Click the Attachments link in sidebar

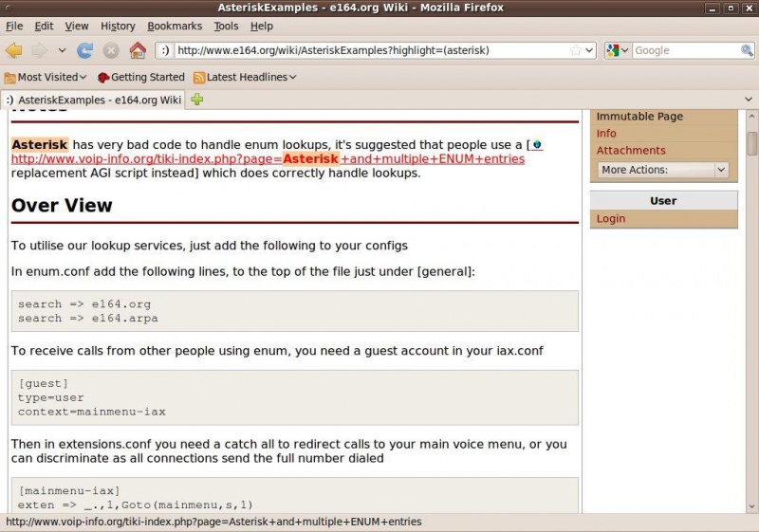click(x=631, y=151)
